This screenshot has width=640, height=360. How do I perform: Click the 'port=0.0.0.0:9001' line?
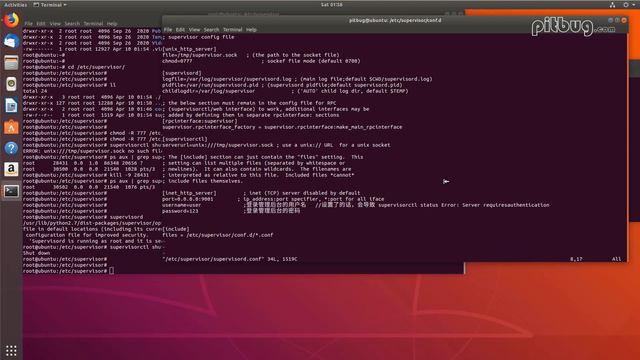pyautogui.click(x=273, y=199)
